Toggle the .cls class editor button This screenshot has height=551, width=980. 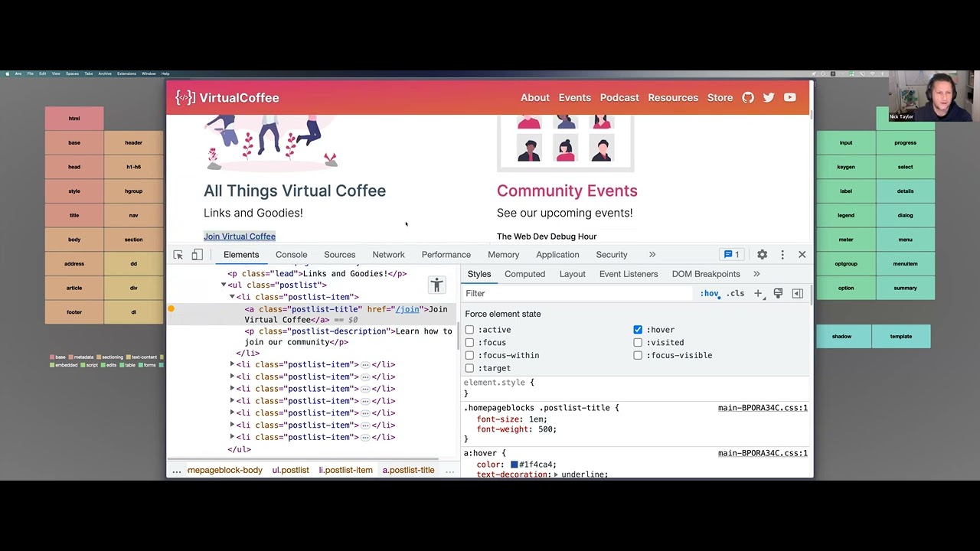pyautogui.click(x=736, y=294)
